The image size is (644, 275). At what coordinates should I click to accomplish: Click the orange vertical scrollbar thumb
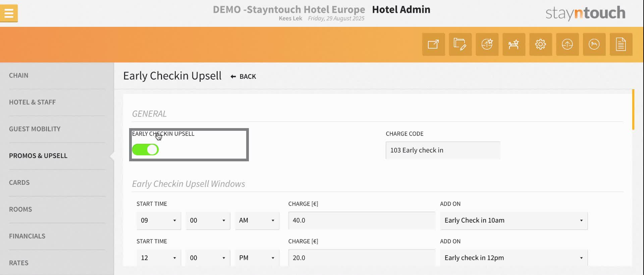click(x=633, y=109)
